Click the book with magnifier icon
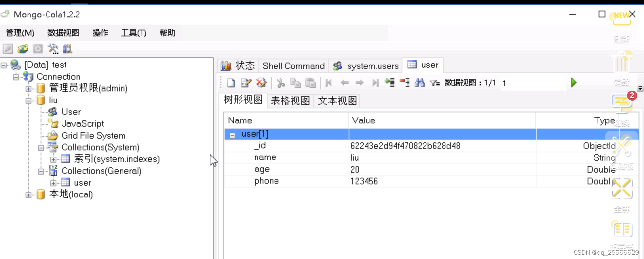 pos(67,49)
